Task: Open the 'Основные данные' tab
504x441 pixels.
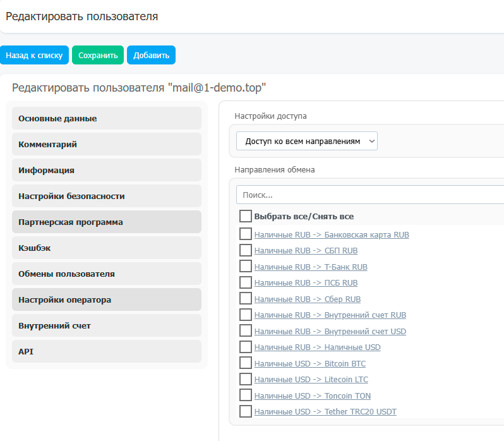Action: (106, 118)
